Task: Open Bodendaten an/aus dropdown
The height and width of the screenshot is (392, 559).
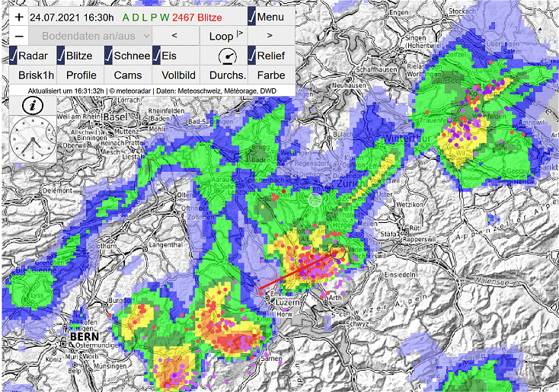Action: [90, 36]
